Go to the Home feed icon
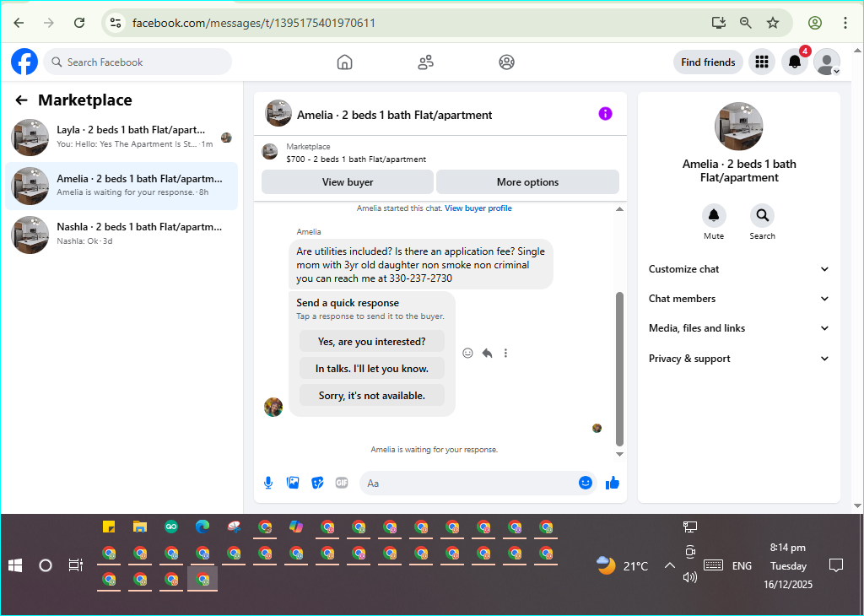This screenshot has width=864, height=616. point(344,62)
